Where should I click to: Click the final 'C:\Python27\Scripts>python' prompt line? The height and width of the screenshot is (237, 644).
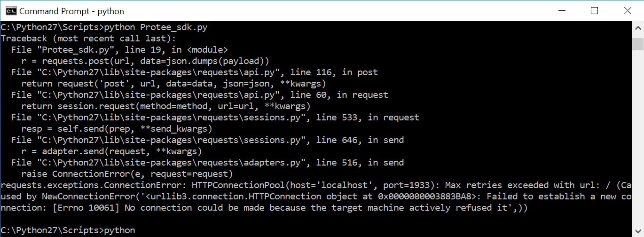pos(68,230)
